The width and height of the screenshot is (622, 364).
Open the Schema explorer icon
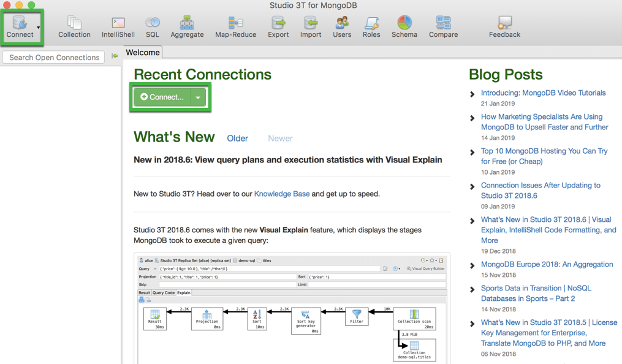(x=404, y=26)
